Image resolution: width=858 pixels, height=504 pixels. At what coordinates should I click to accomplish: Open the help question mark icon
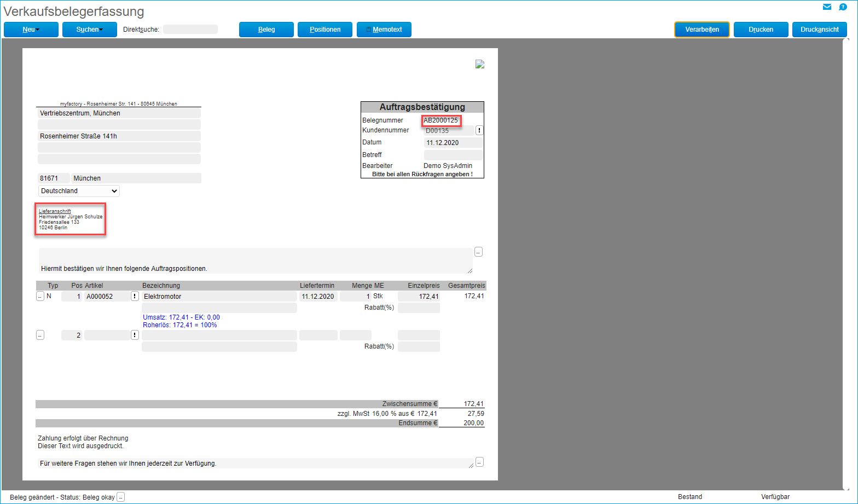pos(843,7)
